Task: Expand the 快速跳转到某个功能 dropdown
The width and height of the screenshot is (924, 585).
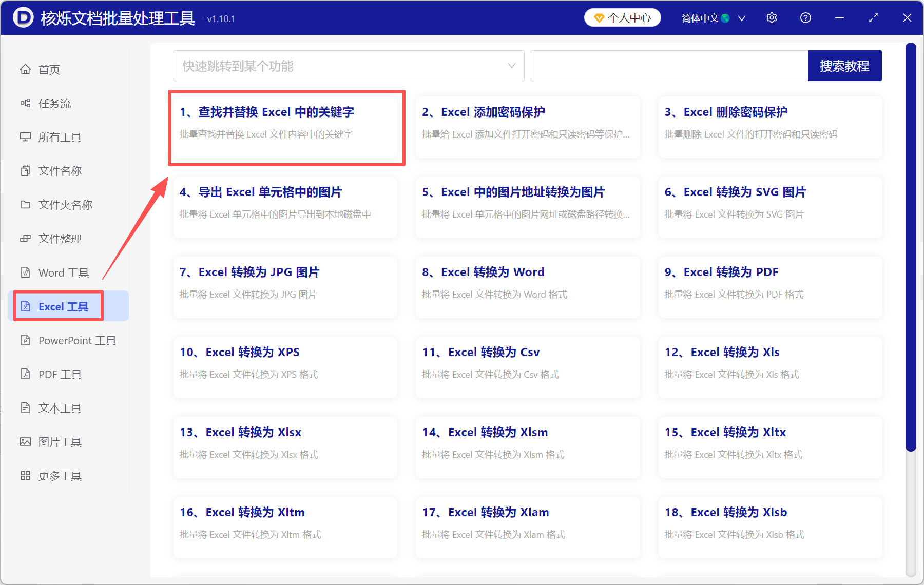Action: pyautogui.click(x=349, y=66)
